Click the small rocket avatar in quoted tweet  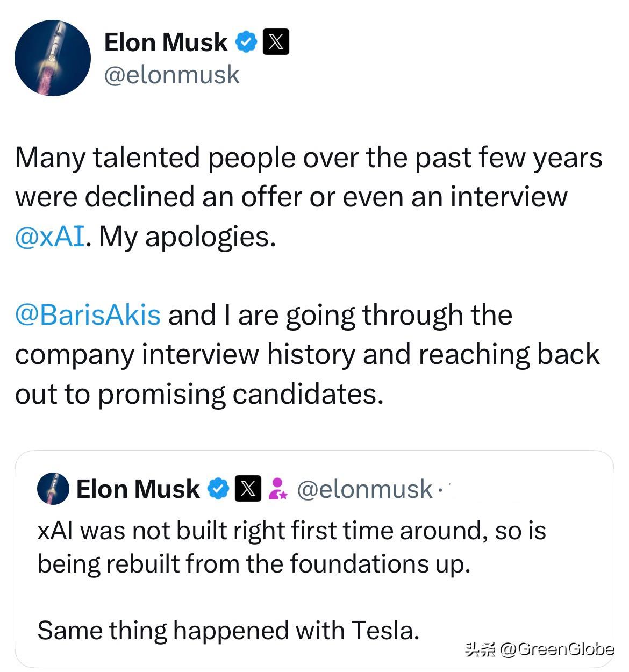pyautogui.click(x=53, y=489)
